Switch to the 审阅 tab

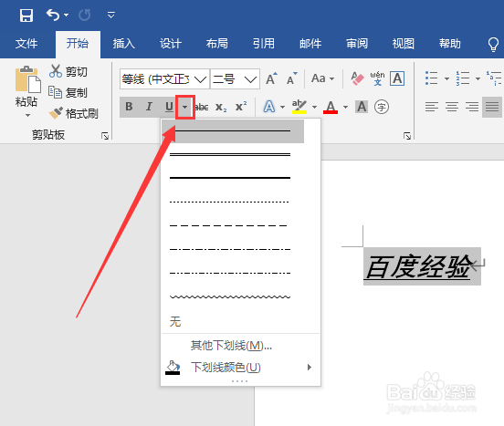coord(357,44)
